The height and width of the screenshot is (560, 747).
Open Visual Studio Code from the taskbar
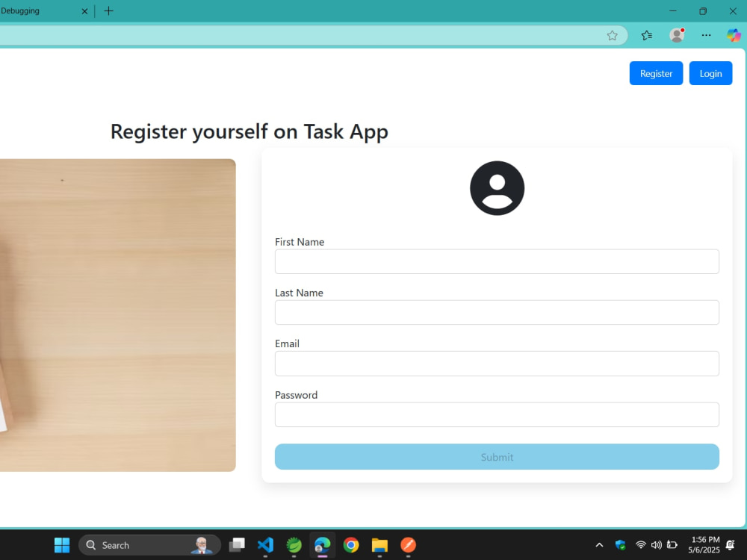tap(265, 545)
